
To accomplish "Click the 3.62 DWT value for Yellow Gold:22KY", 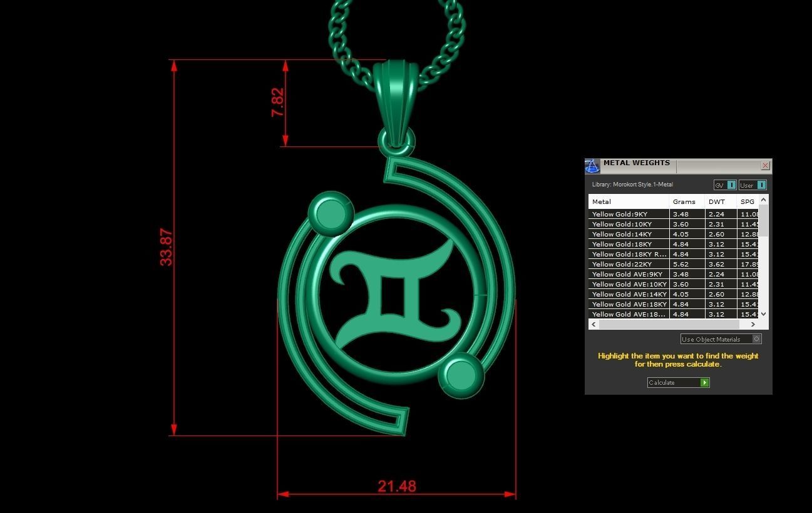I will pyautogui.click(x=716, y=264).
